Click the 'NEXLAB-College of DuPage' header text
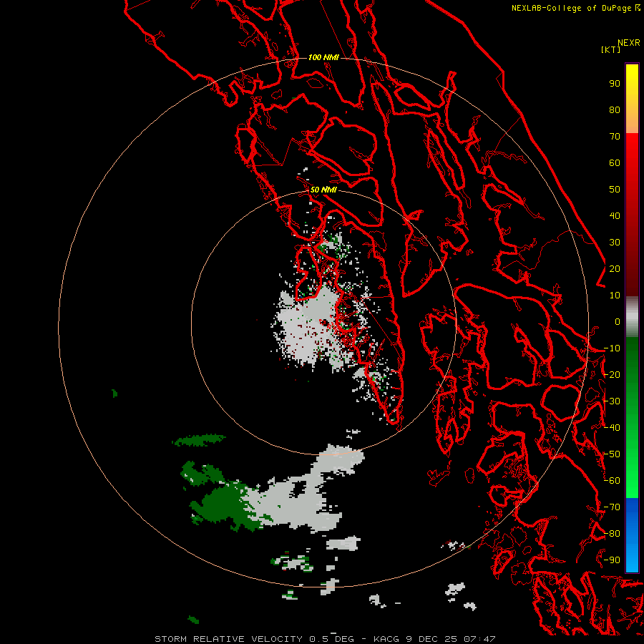The height and width of the screenshot is (644, 644). (x=571, y=8)
